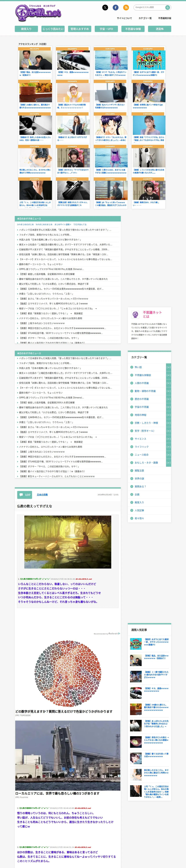Screen dimensions: 186x868
Task: Open the orange RSS feed icon
Action: pos(126,7)
